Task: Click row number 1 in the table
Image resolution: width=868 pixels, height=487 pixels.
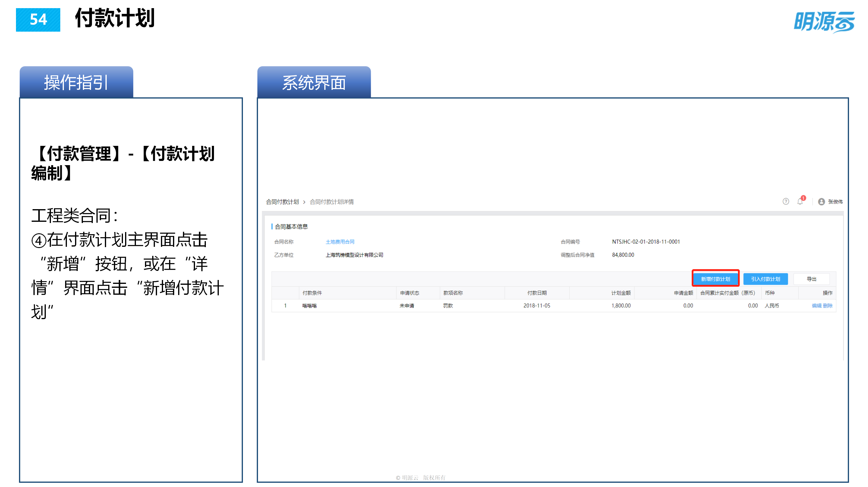Action: pyautogui.click(x=285, y=306)
